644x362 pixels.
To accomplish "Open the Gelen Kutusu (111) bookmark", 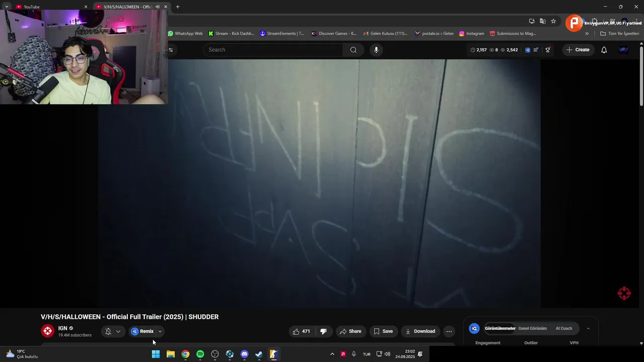I will click(385, 34).
